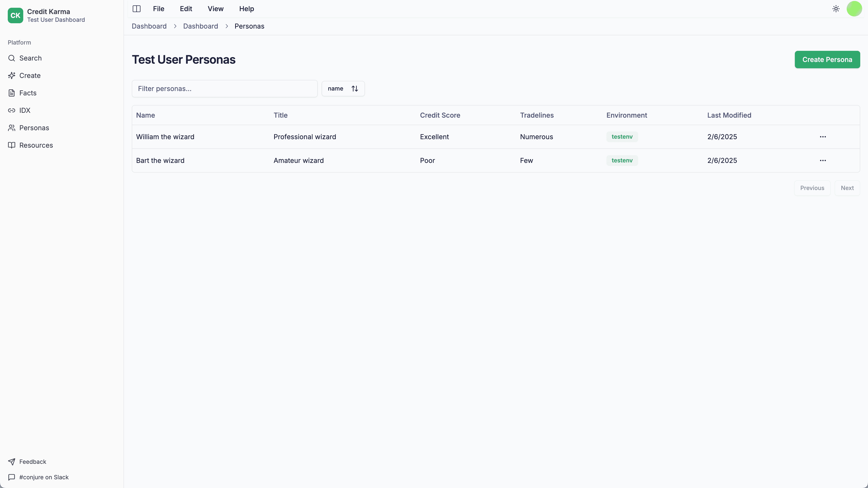Open the Resources section
The image size is (868, 488).
click(x=36, y=145)
